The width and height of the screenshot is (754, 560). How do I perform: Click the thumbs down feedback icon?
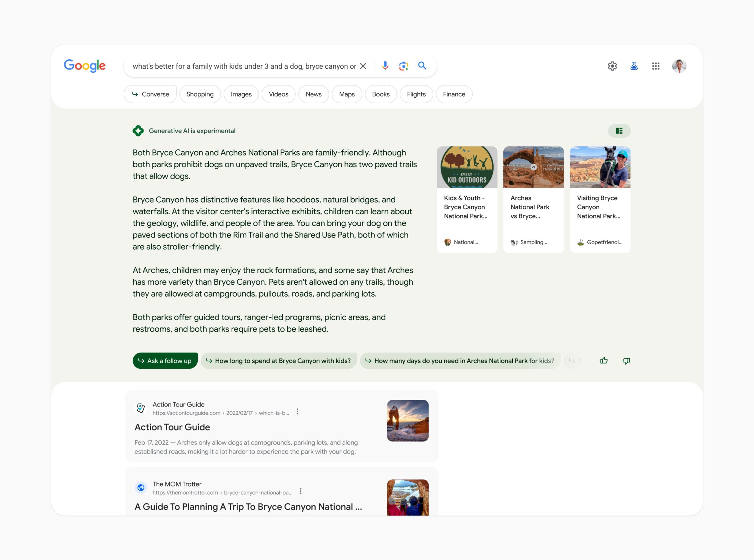point(626,361)
